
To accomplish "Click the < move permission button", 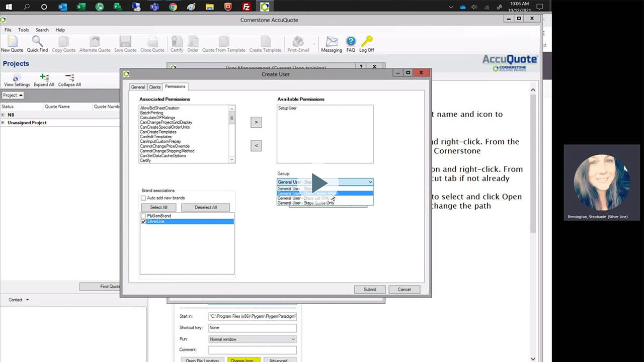I will (x=256, y=146).
